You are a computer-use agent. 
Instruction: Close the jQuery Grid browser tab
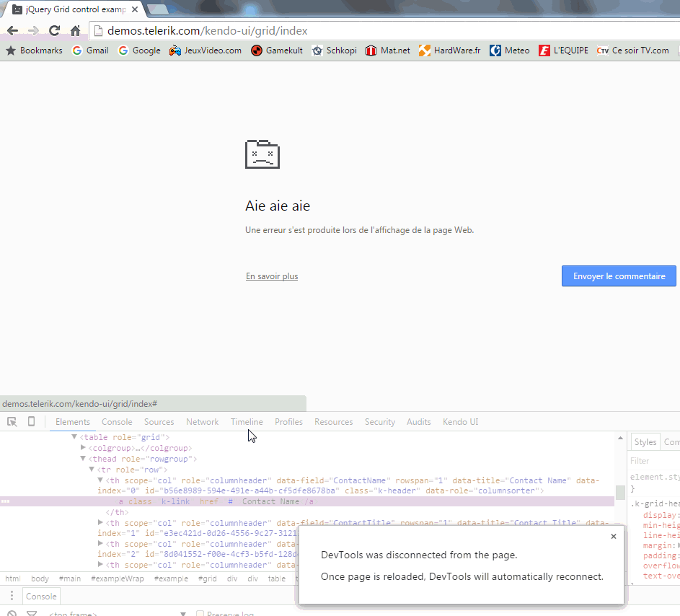point(135,9)
